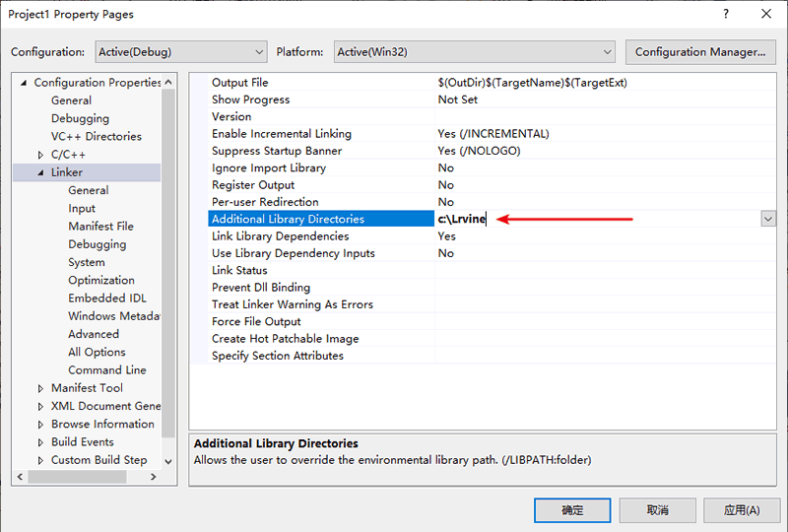Select Custom Build Step tree item

[x=99, y=460]
